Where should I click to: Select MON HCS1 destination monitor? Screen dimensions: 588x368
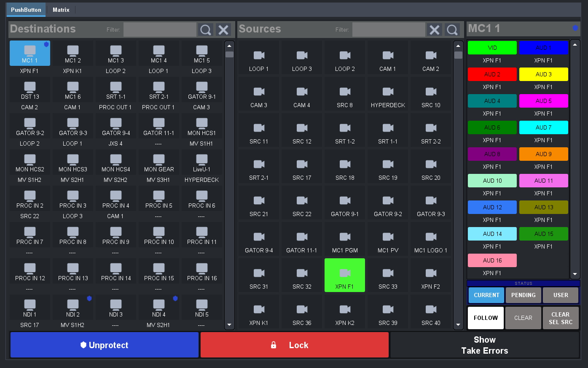click(202, 126)
